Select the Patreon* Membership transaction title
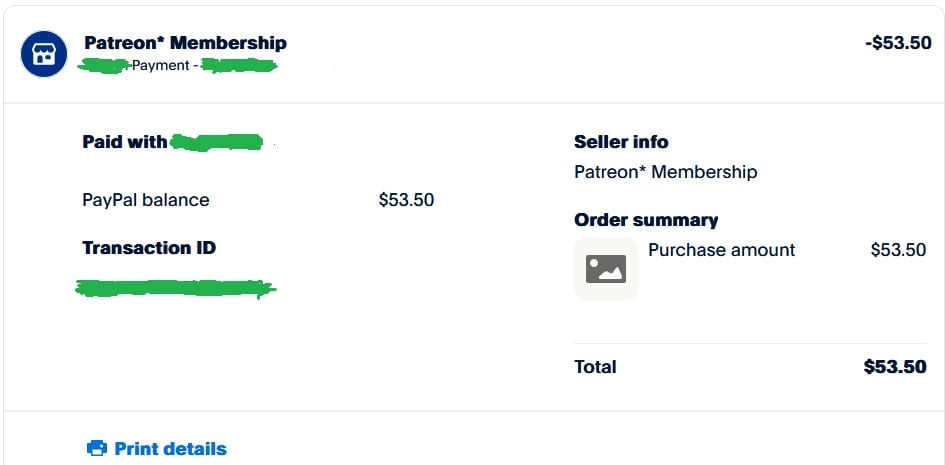 [x=186, y=43]
